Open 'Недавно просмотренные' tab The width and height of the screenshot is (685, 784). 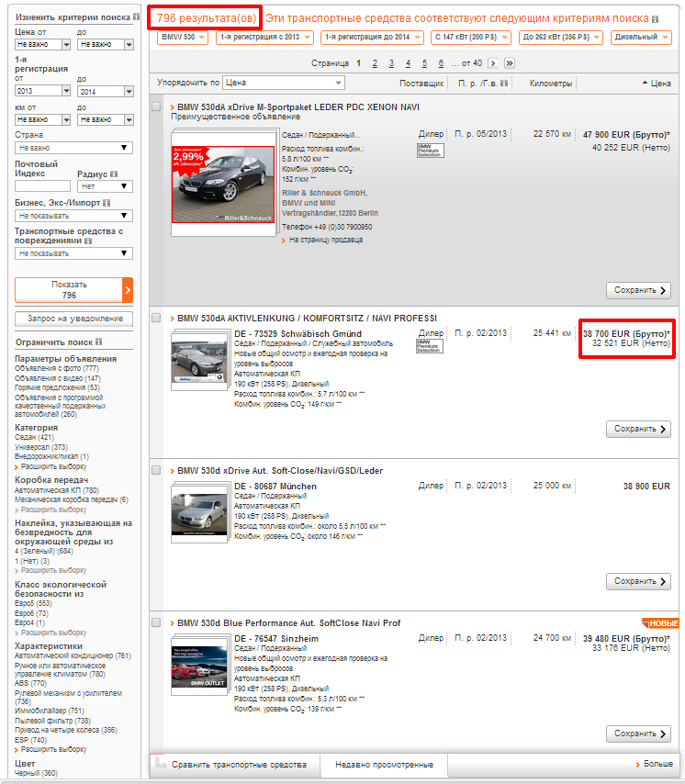point(384,765)
